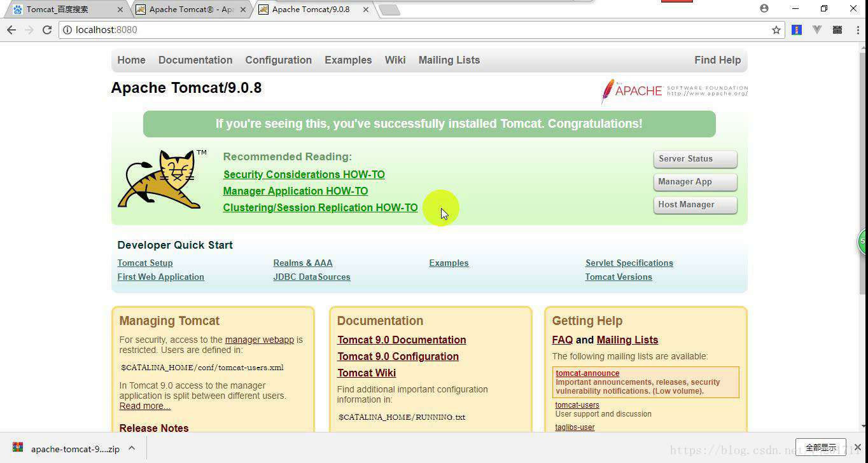868x463 pixels.
Task: Open Security Considerations HOW-TO link
Action: tap(304, 174)
